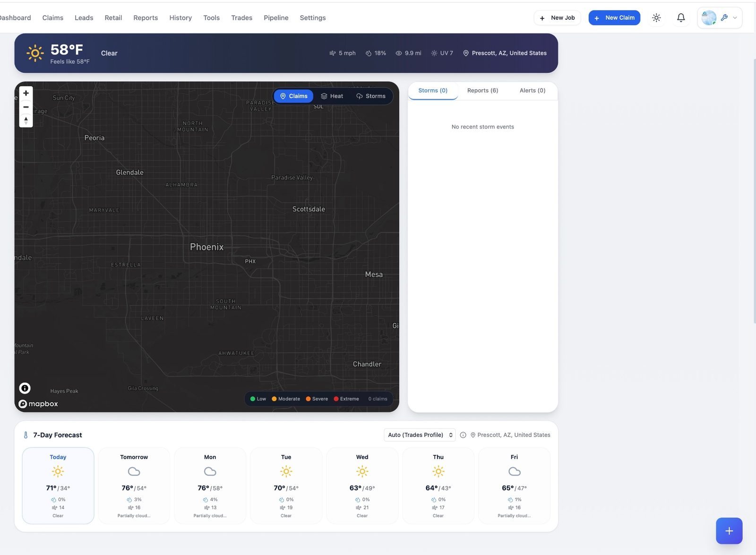Click the forecast location pin icon

click(x=473, y=435)
